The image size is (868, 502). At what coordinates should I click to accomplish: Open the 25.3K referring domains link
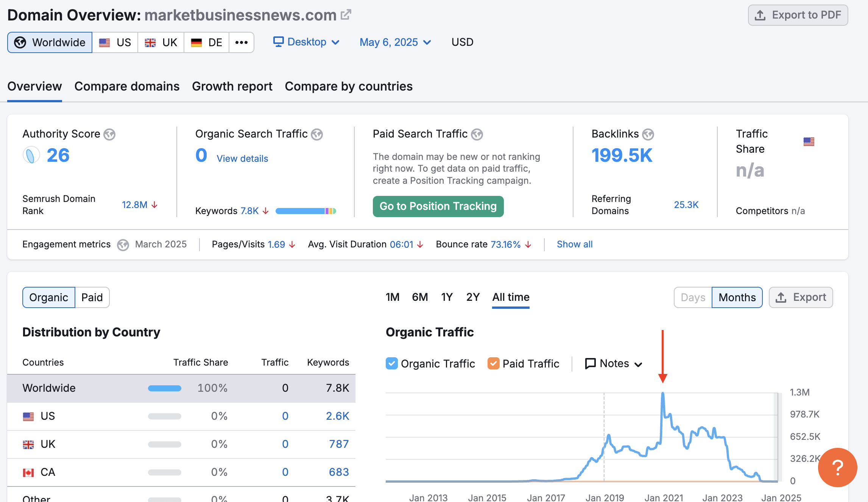[686, 205]
